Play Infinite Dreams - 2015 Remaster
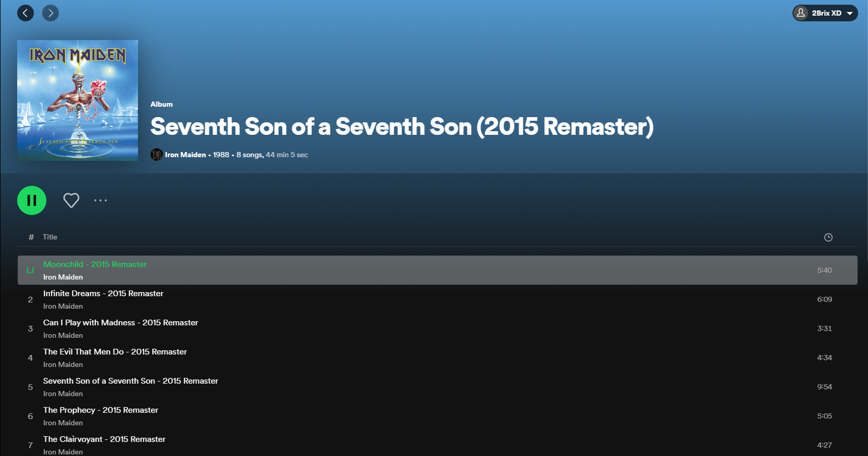The height and width of the screenshot is (456, 868). (103, 294)
